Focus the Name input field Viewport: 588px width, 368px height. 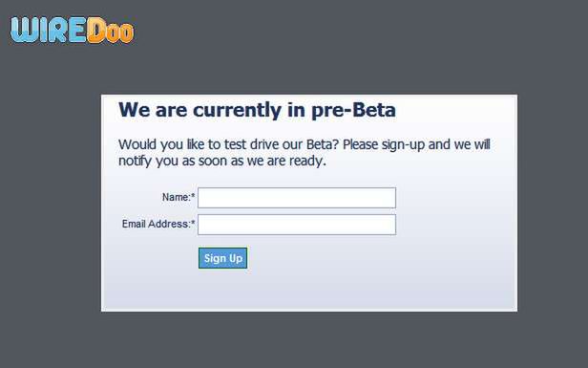coord(297,198)
